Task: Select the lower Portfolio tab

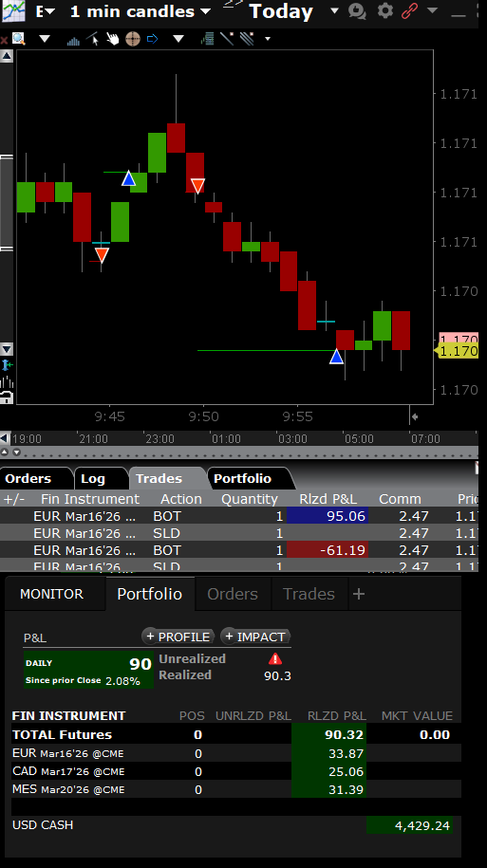Action: tap(150, 594)
